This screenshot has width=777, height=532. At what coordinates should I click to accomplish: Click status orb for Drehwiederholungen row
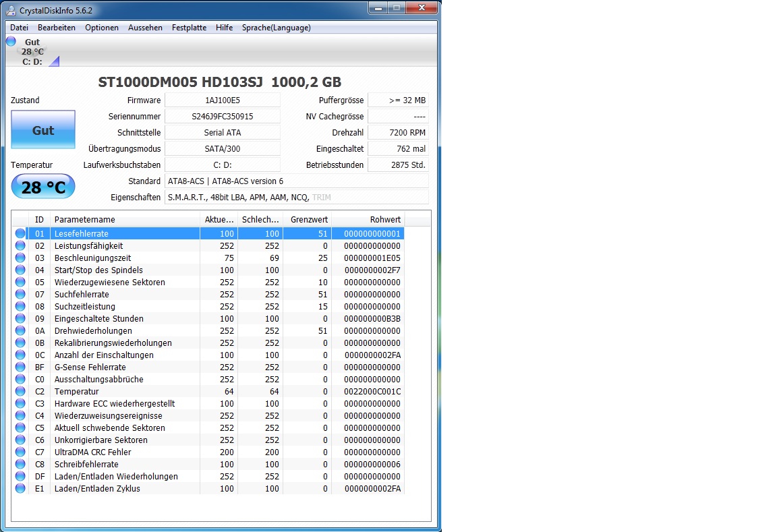pos(20,330)
